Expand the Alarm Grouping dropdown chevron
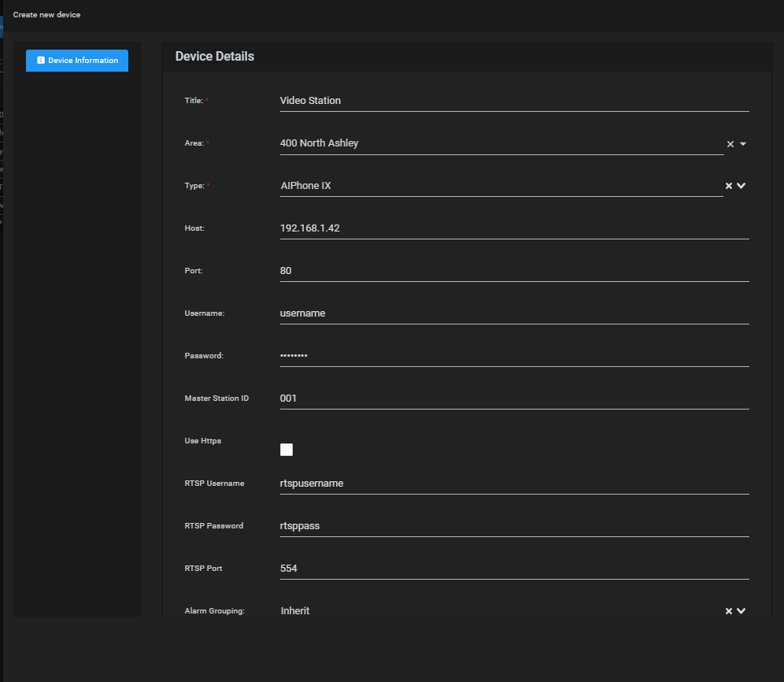This screenshot has height=682, width=784. pyautogui.click(x=741, y=611)
